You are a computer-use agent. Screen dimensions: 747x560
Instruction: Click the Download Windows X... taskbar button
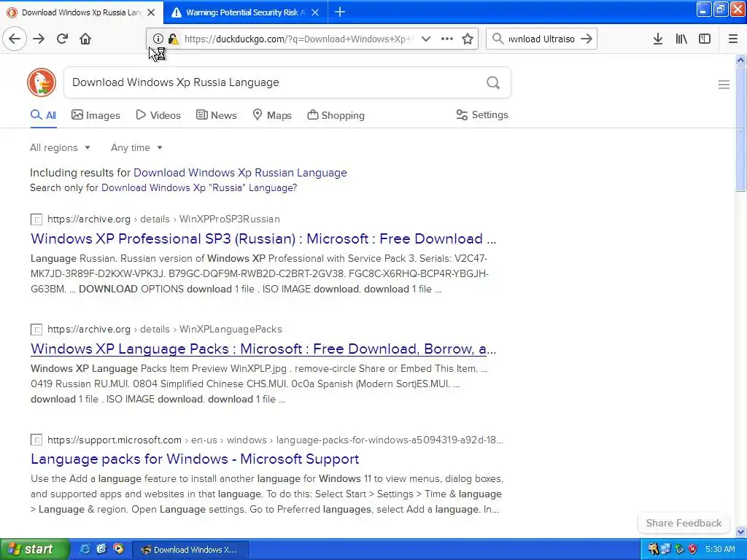tap(190, 550)
